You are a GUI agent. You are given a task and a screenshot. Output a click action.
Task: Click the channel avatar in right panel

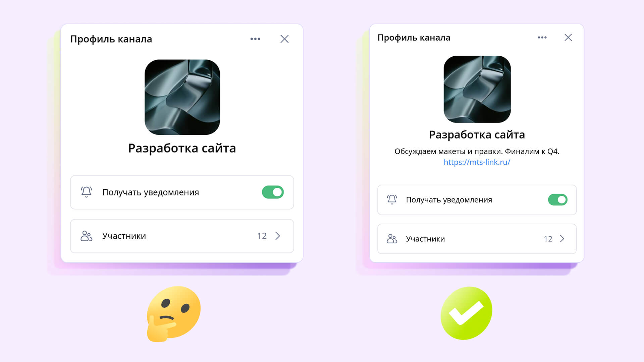(x=477, y=89)
